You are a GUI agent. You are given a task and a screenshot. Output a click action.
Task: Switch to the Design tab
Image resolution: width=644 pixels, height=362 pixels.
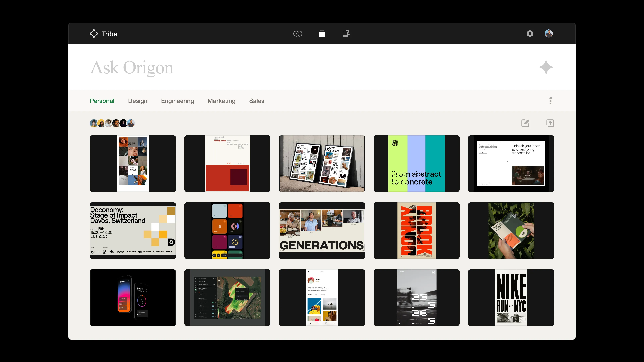(x=138, y=101)
